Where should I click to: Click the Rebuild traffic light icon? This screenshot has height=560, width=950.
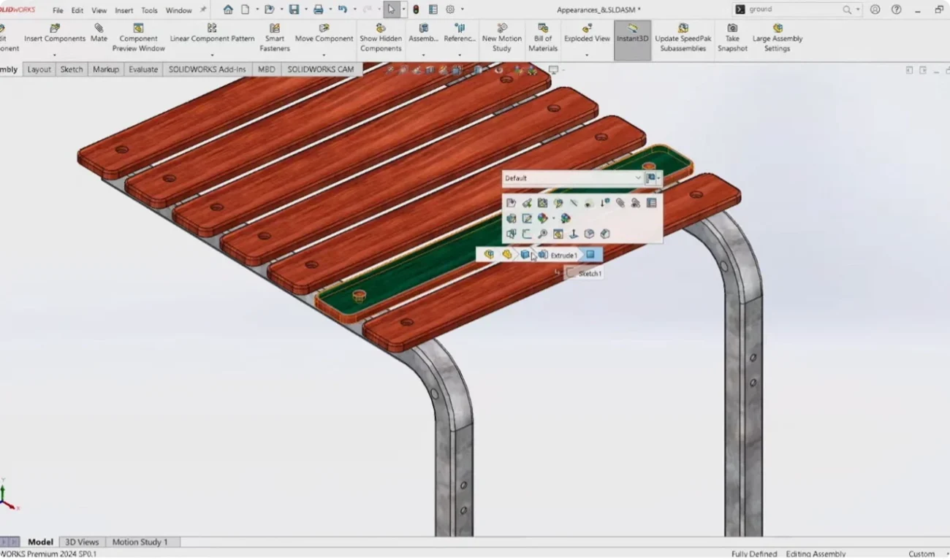[x=416, y=10]
